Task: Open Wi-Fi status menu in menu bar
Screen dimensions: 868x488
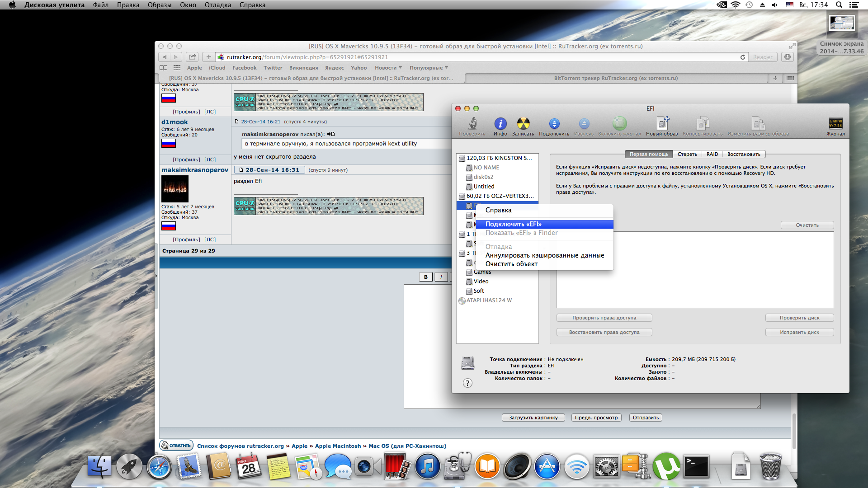Action: tap(735, 5)
